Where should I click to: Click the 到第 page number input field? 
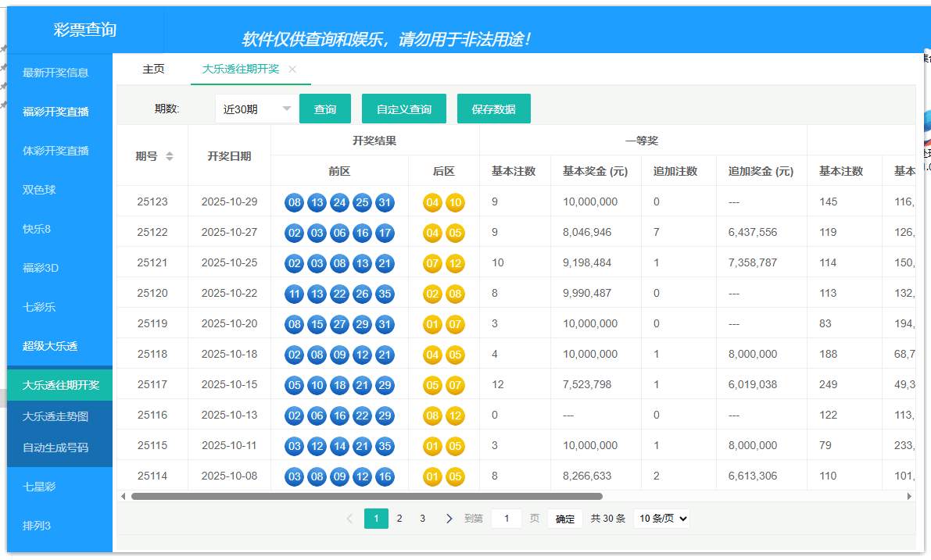tap(506, 518)
